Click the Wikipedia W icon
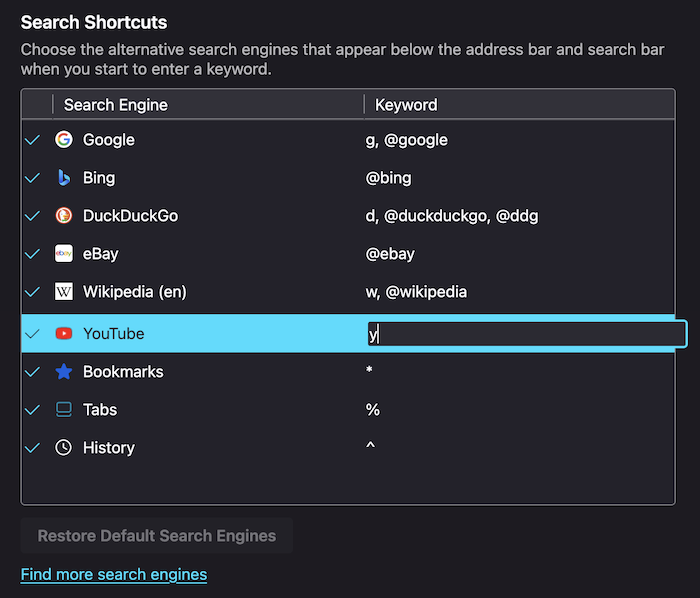 pyautogui.click(x=64, y=291)
